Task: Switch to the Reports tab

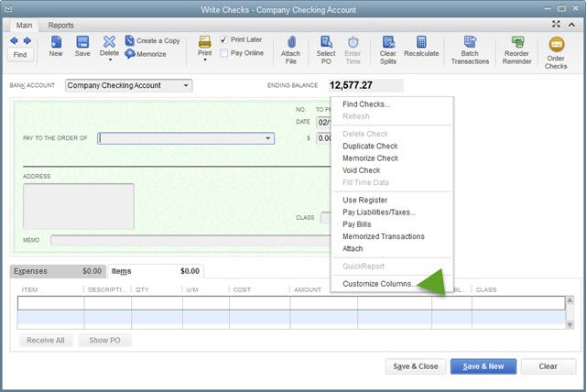Action: point(61,26)
